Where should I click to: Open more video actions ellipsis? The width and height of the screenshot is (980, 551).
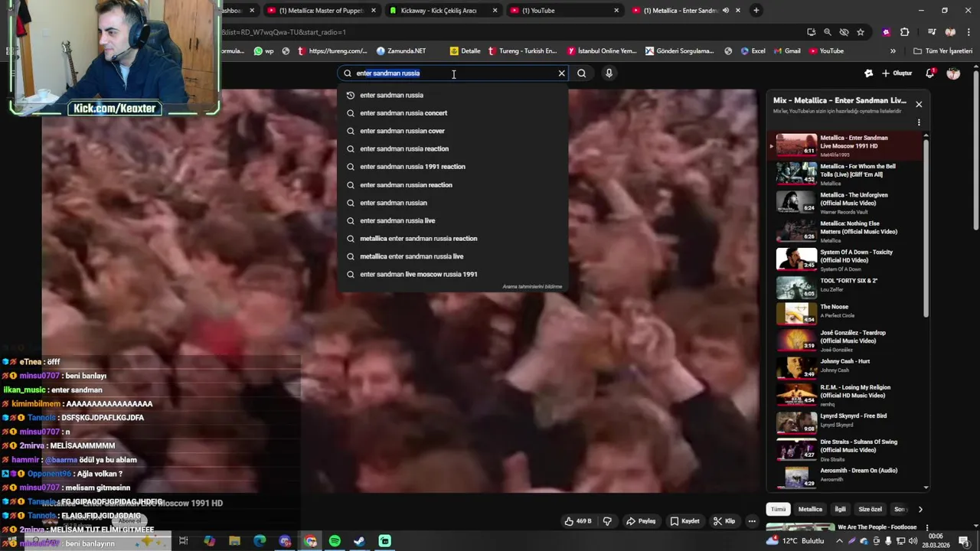pos(752,521)
